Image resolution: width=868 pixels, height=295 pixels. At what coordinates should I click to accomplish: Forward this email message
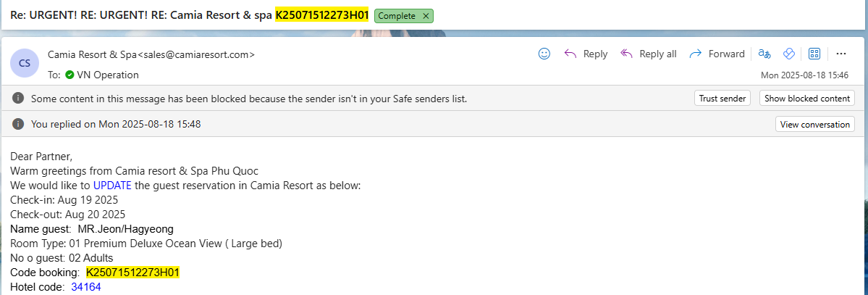click(x=717, y=54)
